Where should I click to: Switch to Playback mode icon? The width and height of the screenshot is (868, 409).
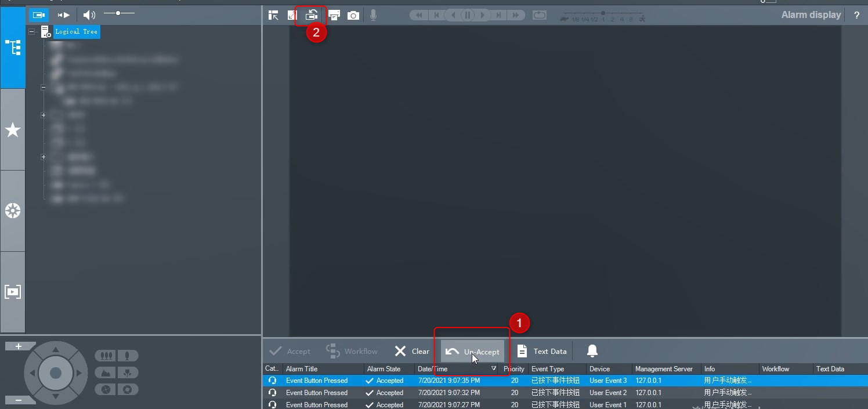(x=64, y=15)
